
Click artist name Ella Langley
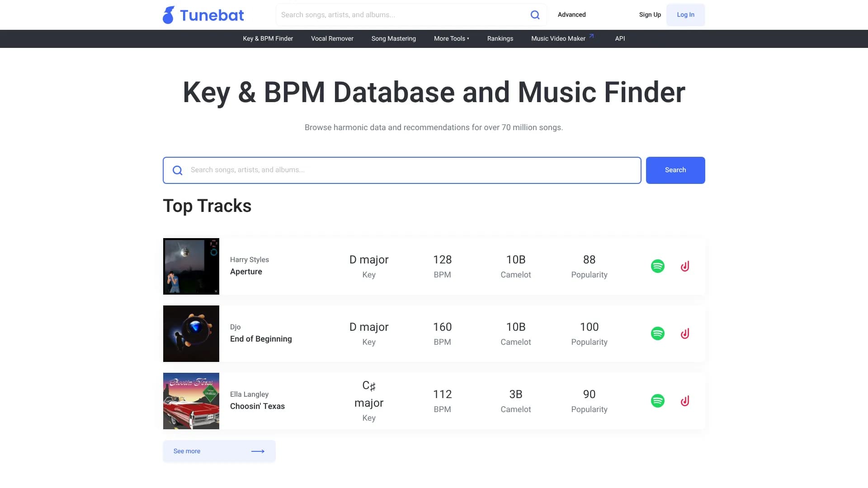(x=249, y=394)
